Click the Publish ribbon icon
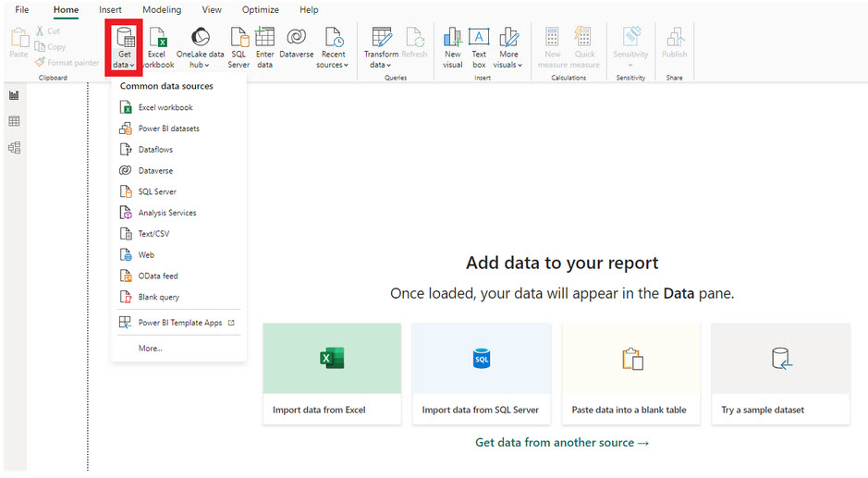The width and height of the screenshot is (868, 478). (674, 43)
